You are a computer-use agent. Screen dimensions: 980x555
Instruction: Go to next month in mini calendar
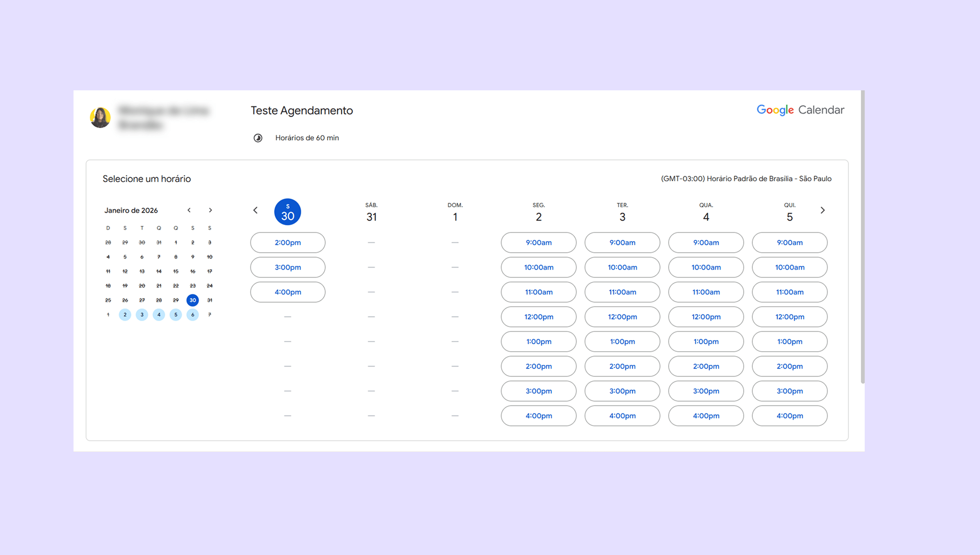pyautogui.click(x=210, y=210)
